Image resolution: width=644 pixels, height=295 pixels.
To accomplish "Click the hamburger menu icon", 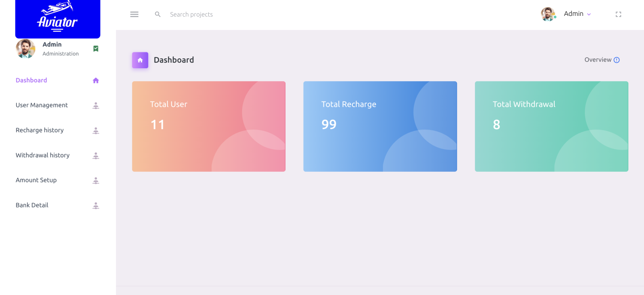I will 134,14.
